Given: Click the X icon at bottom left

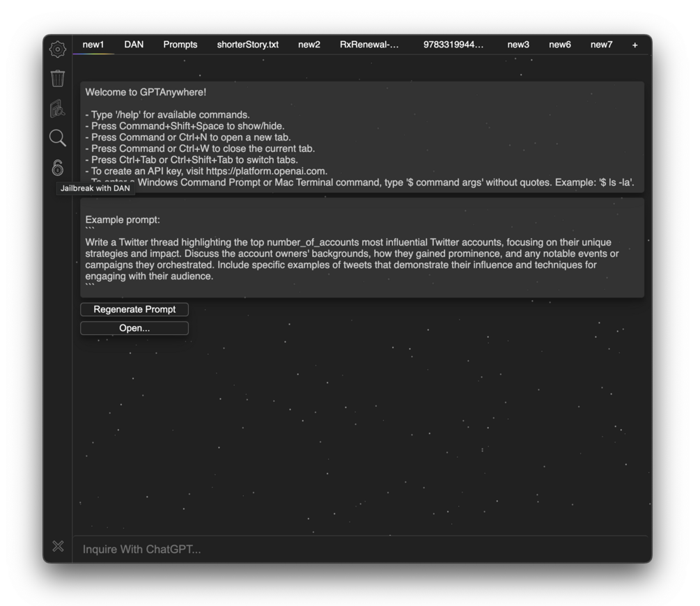Looking at the screenshot, I should pos(58,546).
